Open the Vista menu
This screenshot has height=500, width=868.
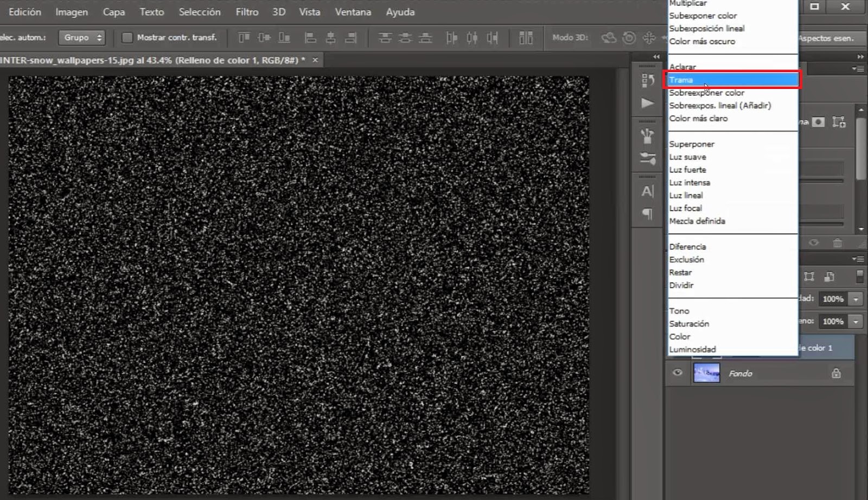point(309,11)
